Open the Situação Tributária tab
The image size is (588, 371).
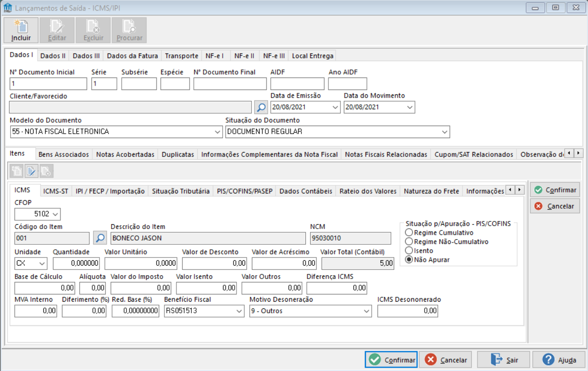click(x=181, y=191)
